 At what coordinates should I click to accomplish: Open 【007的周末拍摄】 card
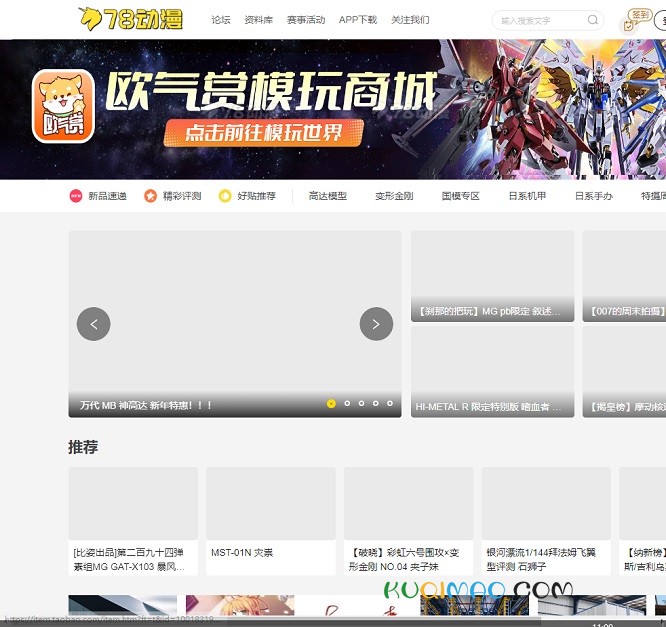[x=624, y=276]
